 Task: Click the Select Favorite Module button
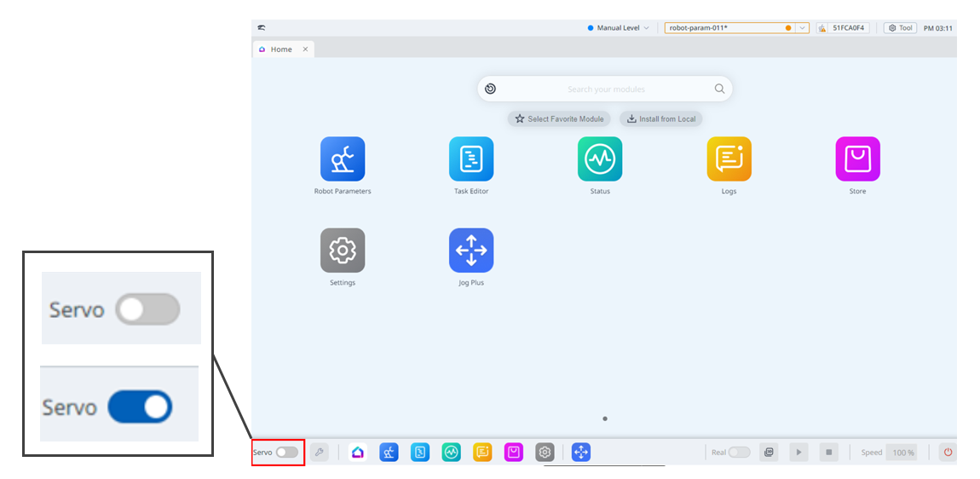coord(559,119)
